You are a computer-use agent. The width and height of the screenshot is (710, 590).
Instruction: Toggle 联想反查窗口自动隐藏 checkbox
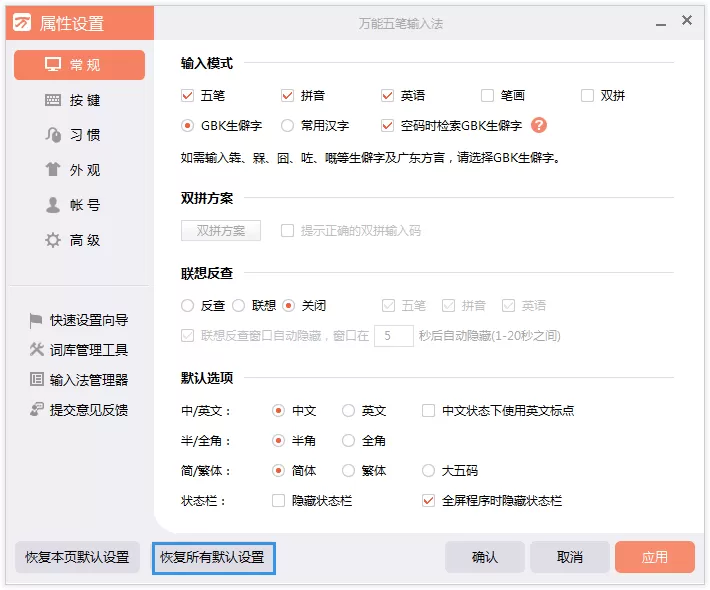[187, 336]
